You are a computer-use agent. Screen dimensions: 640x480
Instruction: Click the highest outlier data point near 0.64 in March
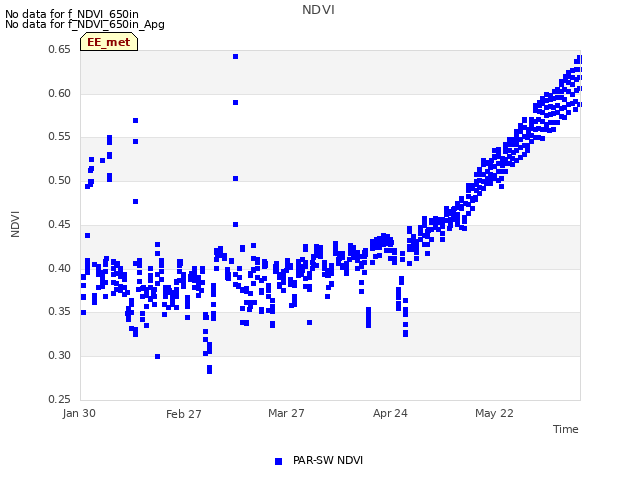point(236,57)
